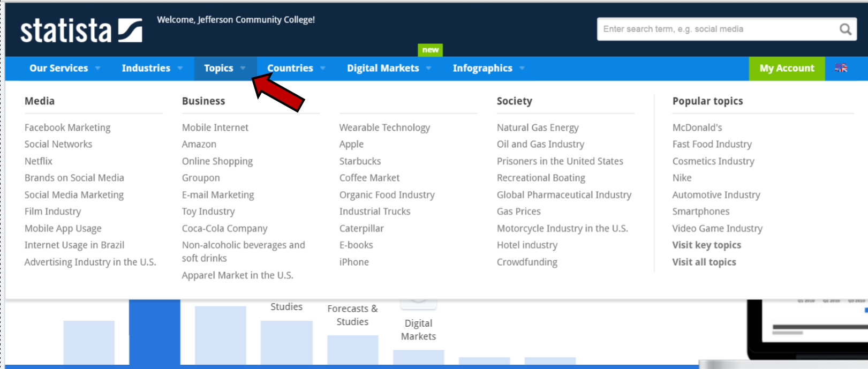Open the McDonald's popular topic

click(x=697, y=127)
